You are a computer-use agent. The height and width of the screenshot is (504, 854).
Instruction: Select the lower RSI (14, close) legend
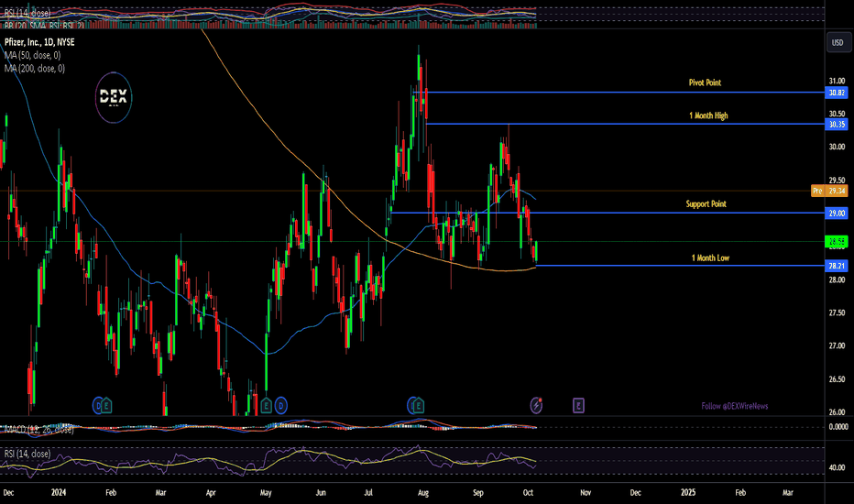[27, 454]
